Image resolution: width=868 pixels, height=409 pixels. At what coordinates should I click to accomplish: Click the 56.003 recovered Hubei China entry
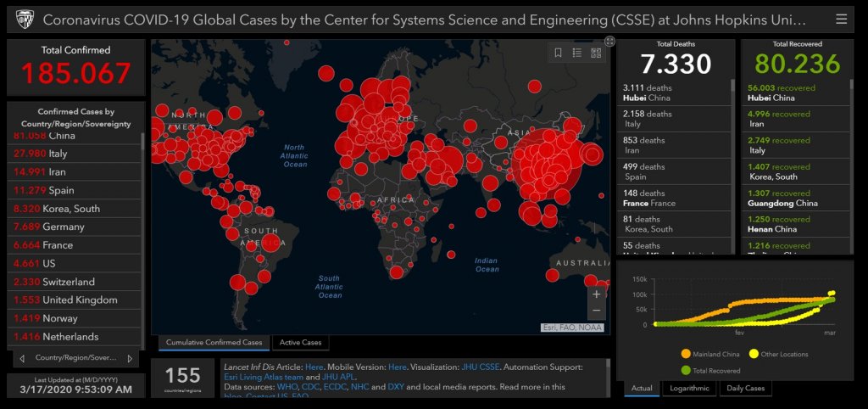coord(795,92)
